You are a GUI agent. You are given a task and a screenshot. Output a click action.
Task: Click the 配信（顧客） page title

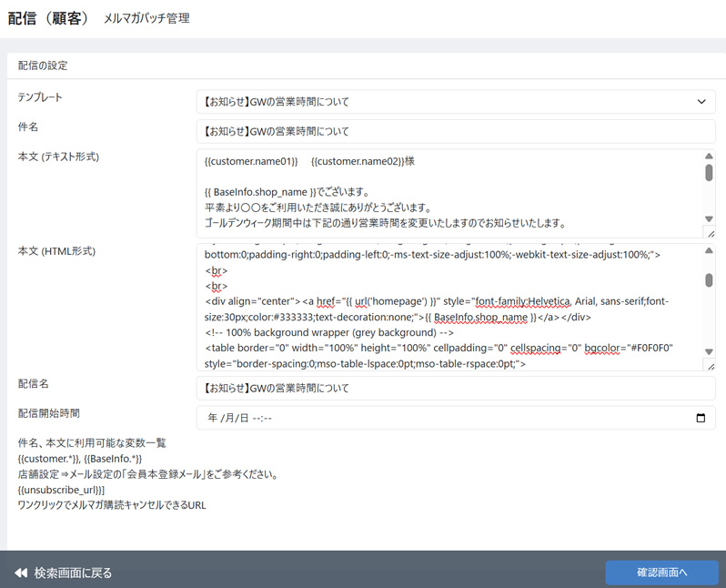47,18
